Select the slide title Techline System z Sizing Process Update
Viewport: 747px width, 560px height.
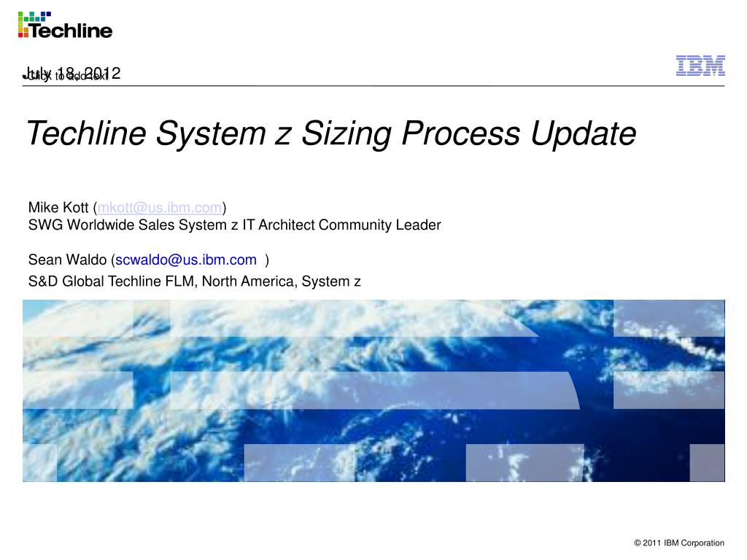pyautogui.click(x=331, y=133)
